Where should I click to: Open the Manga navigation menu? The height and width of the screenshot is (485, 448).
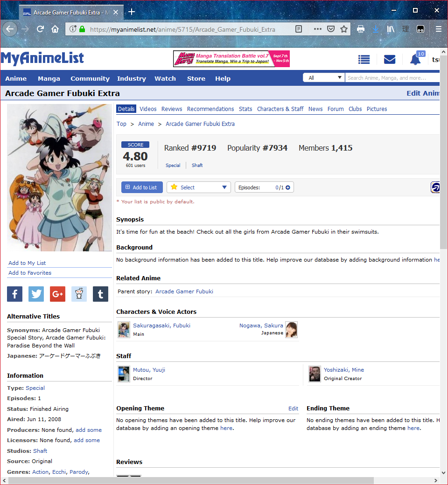pyautogui.click(x=49, y=78)
